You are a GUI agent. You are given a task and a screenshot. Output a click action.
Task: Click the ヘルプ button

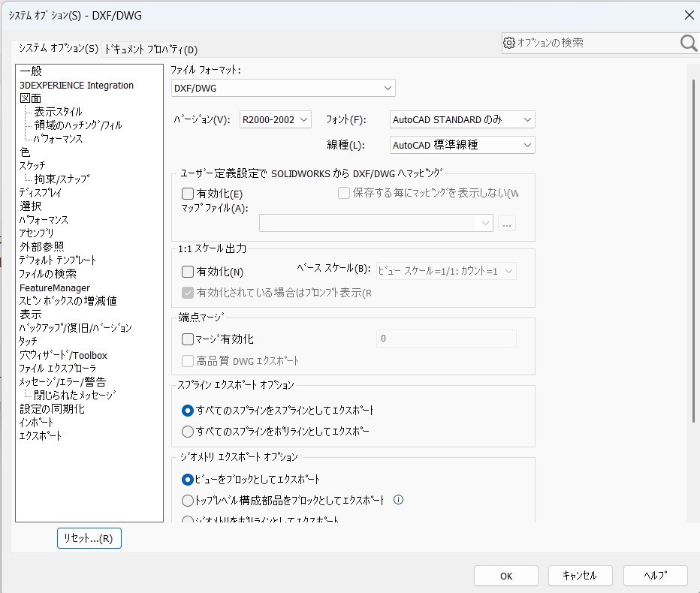(x=656, y=576)
